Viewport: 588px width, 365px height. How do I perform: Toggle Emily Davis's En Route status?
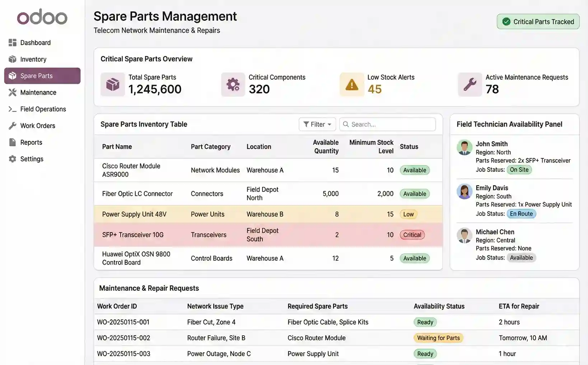[x=521, y=214]
